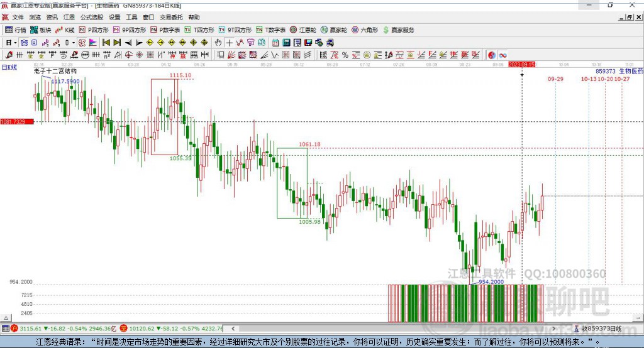
Task: Open the 交易委托 menu
Action: [171, 17]
